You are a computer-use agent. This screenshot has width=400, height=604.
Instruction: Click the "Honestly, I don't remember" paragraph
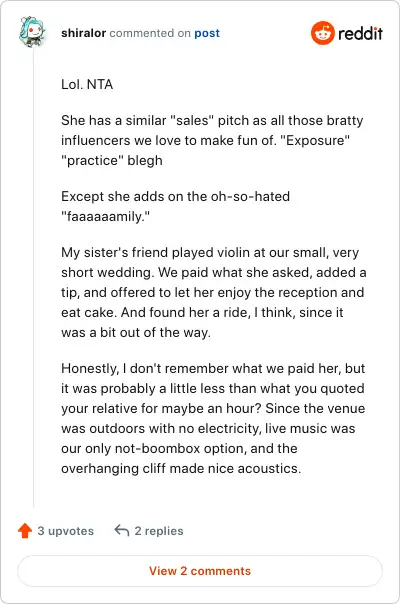[x=213, y=418]
